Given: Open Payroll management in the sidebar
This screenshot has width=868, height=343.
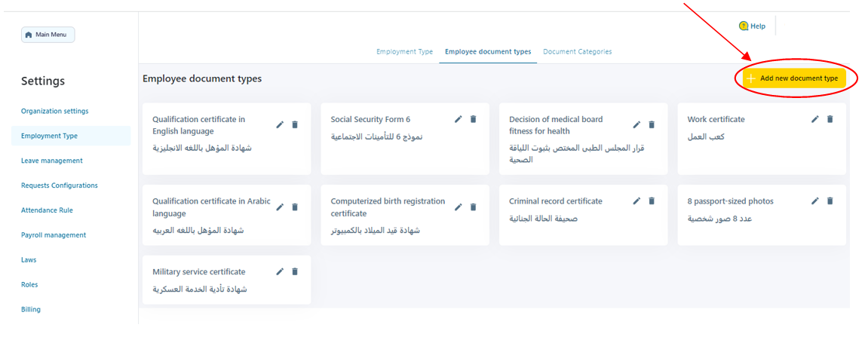Looking at the screenshot, I should click(54, 235).
